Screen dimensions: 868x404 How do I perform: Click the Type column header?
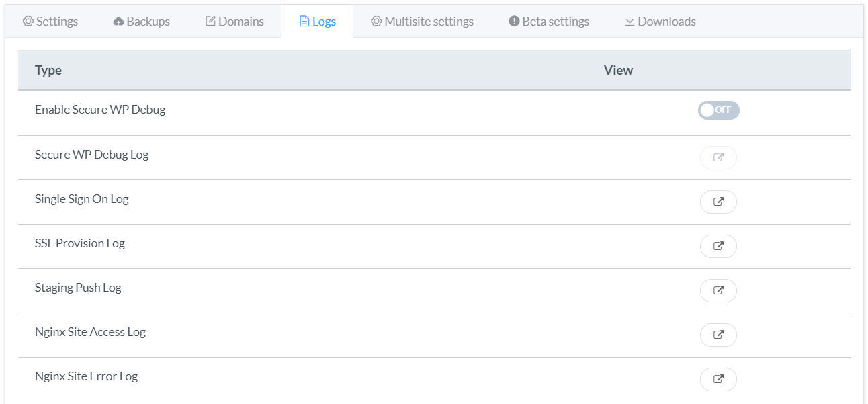click(x=48, y=70)
